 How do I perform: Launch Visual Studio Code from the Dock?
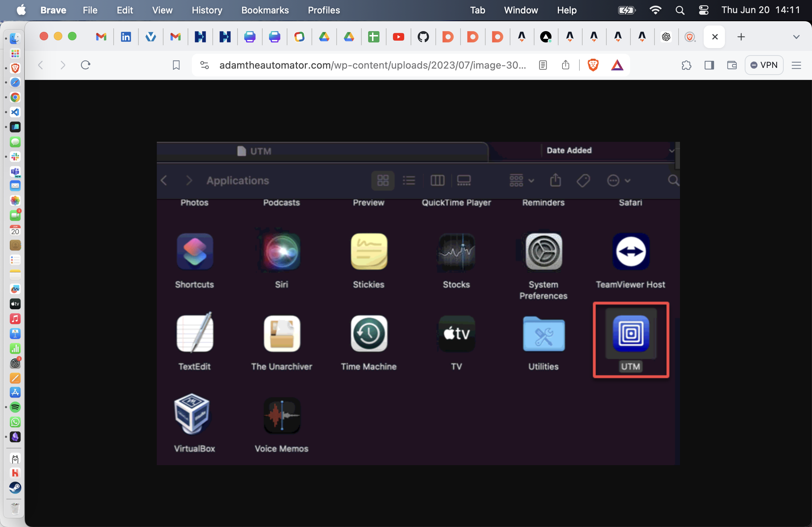click(x=15, y=112)
